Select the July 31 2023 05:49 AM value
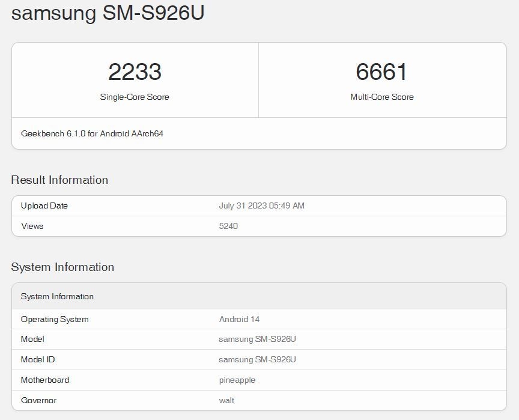 [x=261, y=206]
